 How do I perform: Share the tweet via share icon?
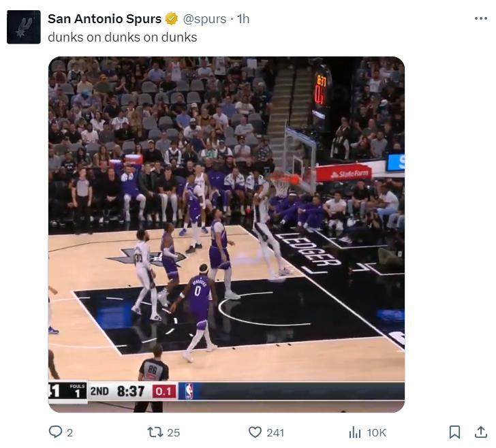pos(480,432)
